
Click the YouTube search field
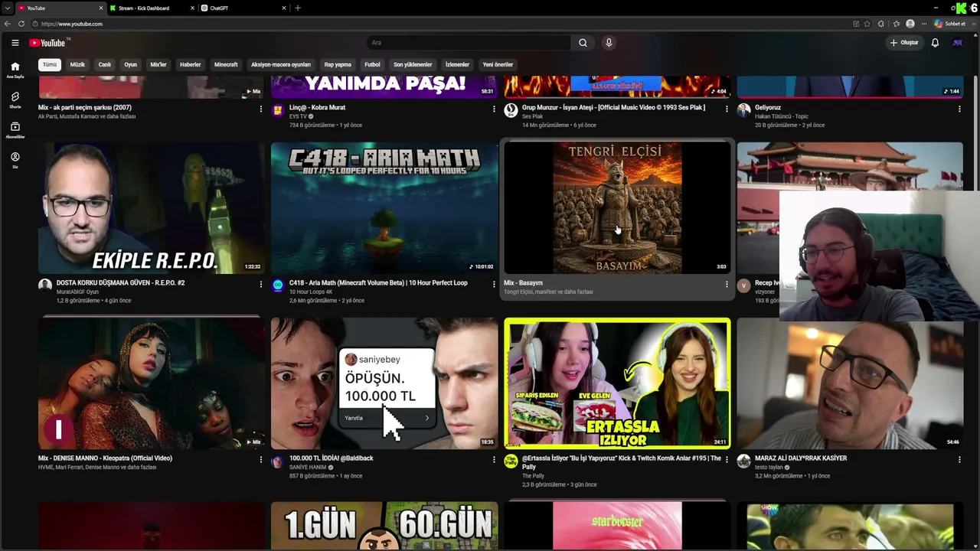469,43
